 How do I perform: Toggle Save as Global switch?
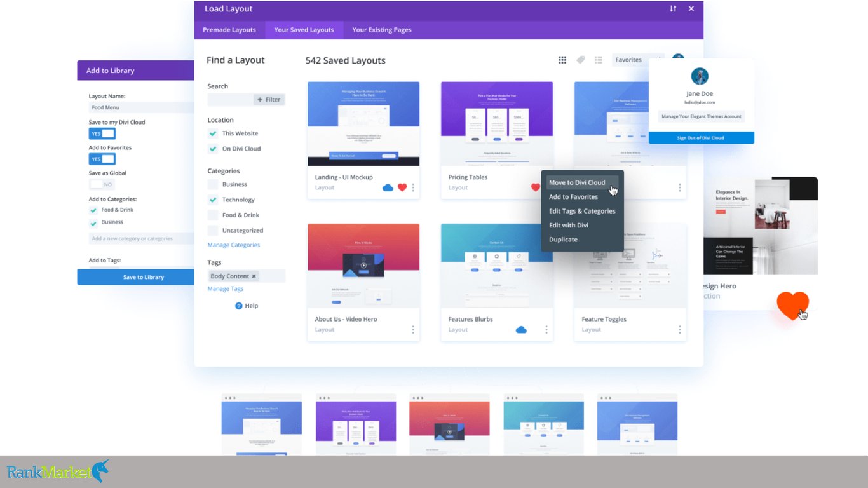point(102,184)
